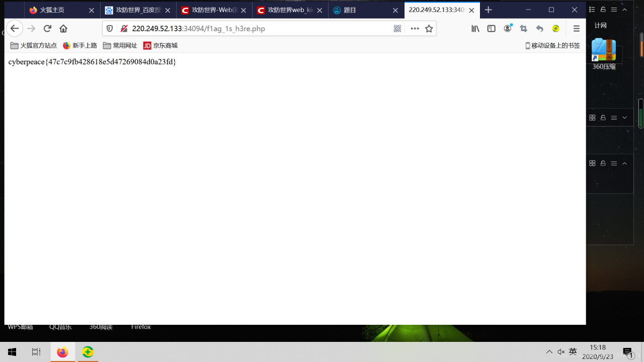644x362 pixels.
Task: Switch the 英 input method indicator
Action: (x=573, y=352)
